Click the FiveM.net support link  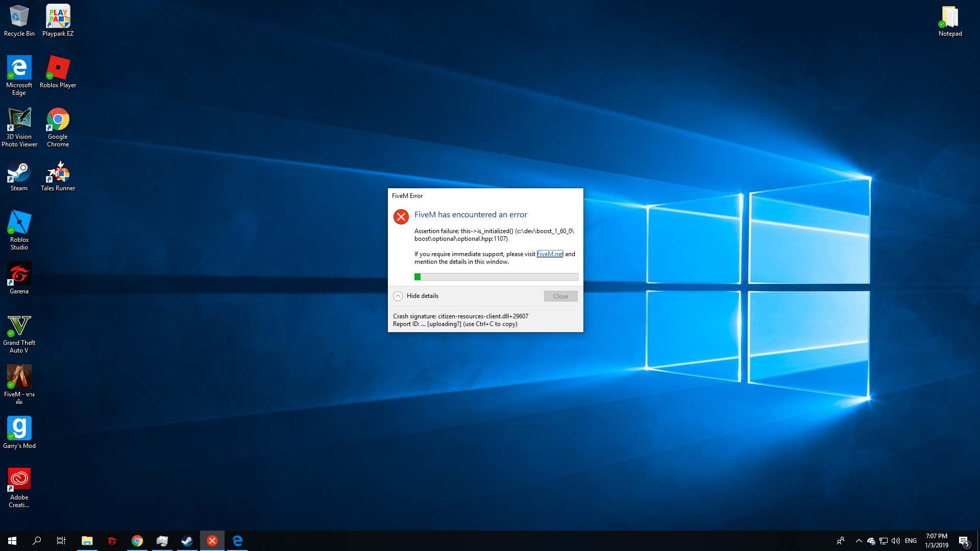(550, 254)
